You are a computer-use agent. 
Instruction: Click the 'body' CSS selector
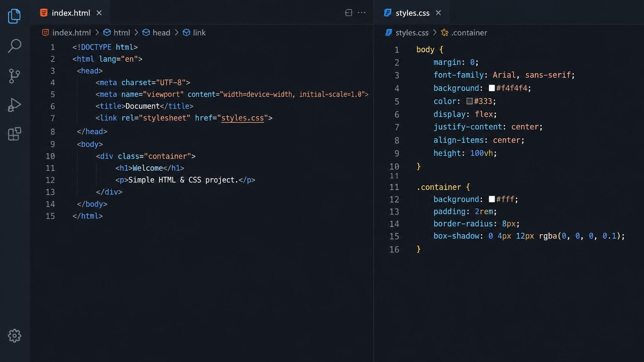425,50
